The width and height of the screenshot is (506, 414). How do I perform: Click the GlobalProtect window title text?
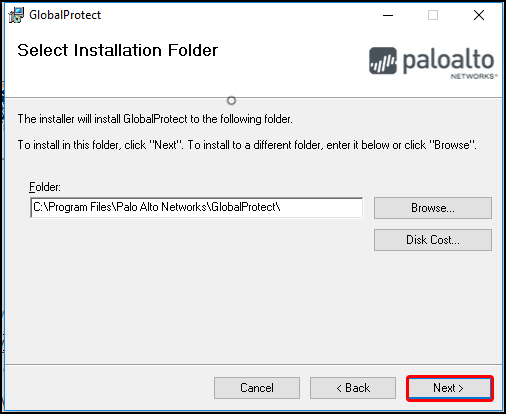(65, 15)
